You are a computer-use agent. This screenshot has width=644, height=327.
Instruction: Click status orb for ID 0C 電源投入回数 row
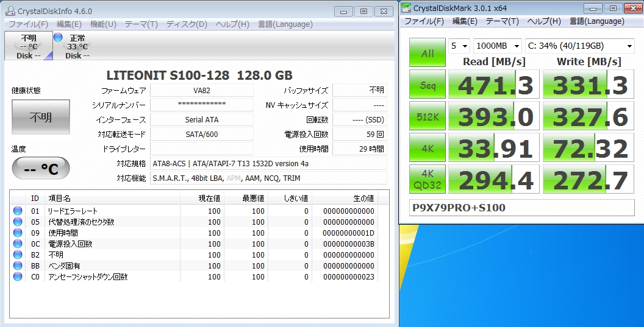(17, 244)
